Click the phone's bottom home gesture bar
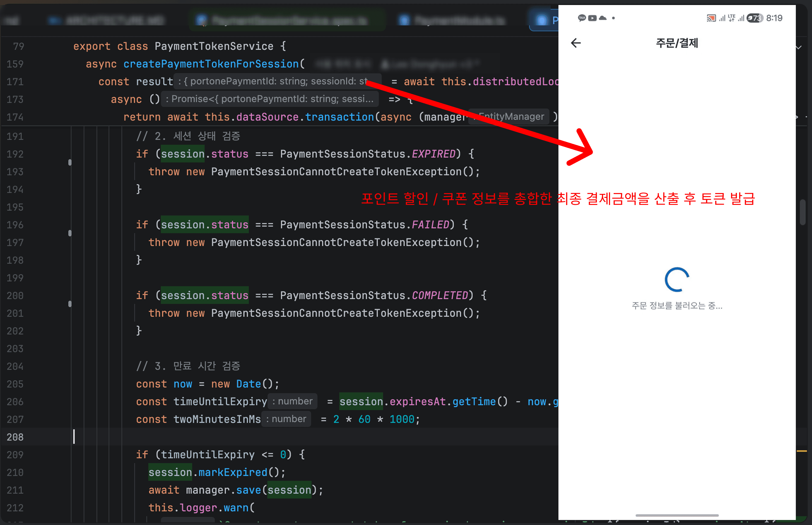 coord(677,515)
